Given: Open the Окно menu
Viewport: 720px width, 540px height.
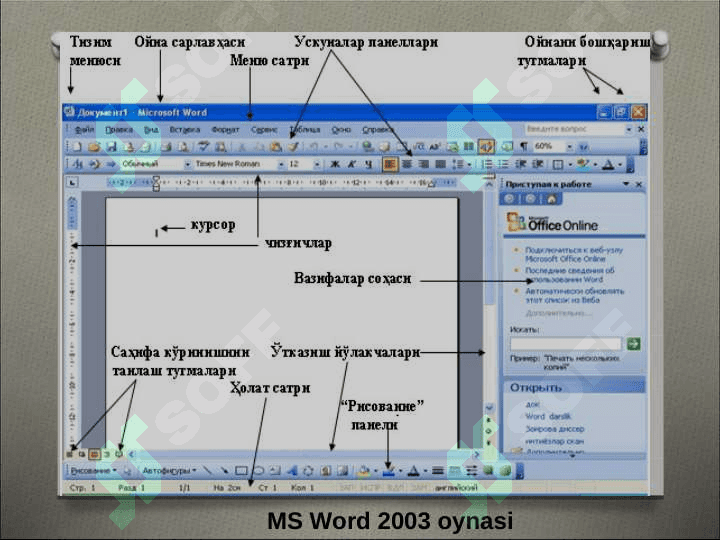Looking at the screenshot, I should tap(341, 130).
